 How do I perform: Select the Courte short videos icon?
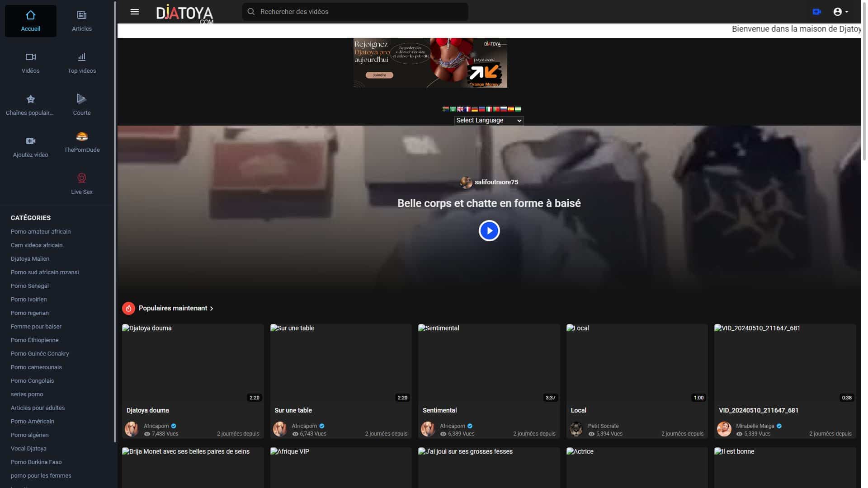point(81,99)
